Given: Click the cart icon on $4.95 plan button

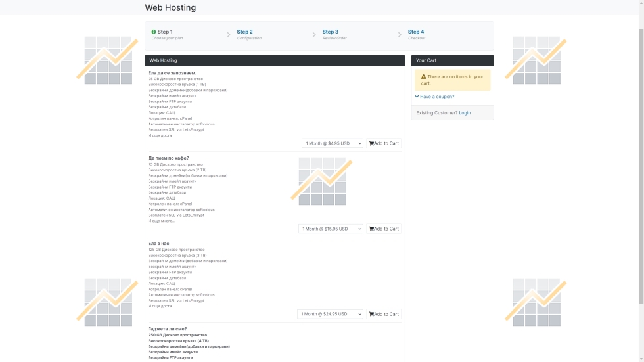Looking at the screenshot, I should coord(371,143).
